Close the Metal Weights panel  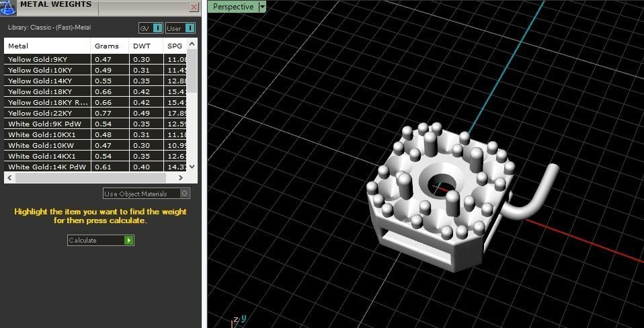click(x=194, y=7)
